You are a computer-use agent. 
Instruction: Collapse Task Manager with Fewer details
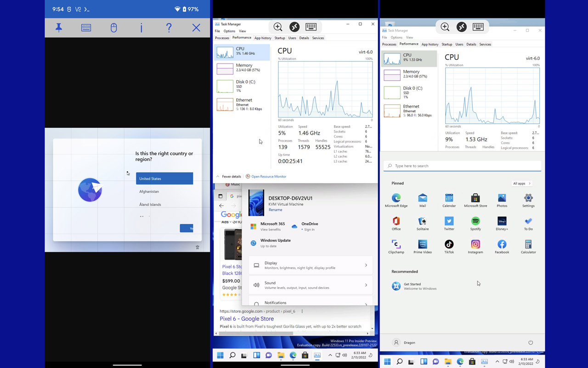click(x=229, y=176)
